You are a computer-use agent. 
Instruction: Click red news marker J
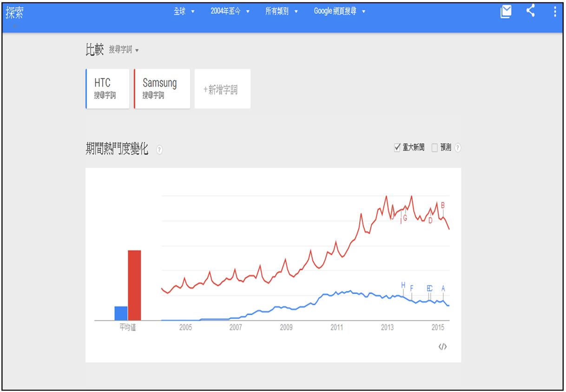tap(393, 216)
